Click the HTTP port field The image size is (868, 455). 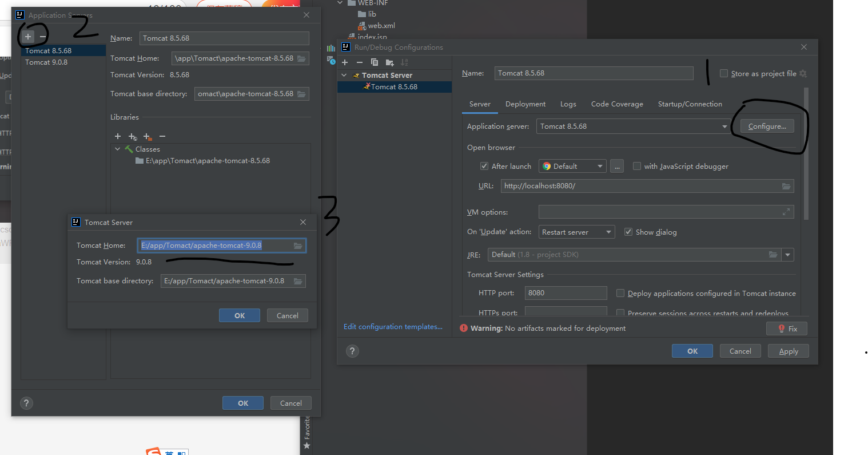point(566,293)
